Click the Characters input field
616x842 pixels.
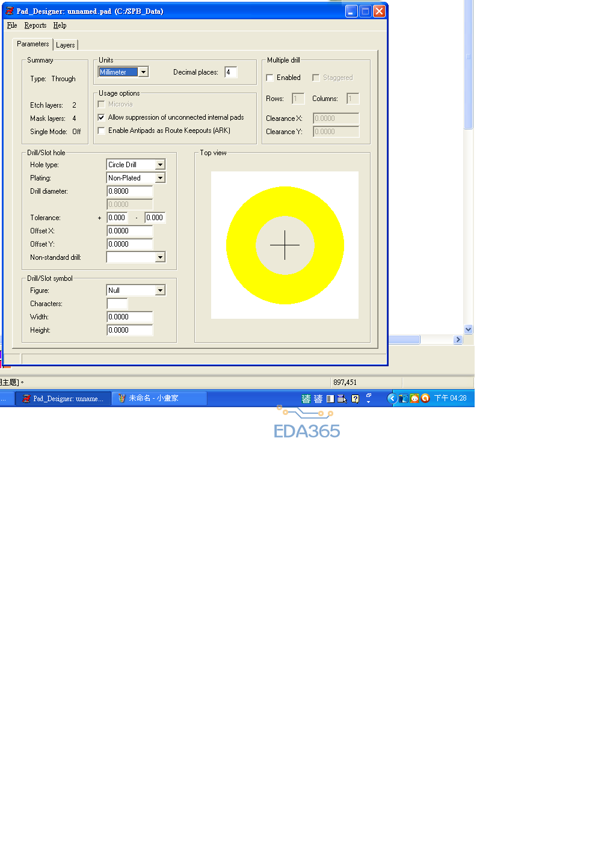(117, 304)
